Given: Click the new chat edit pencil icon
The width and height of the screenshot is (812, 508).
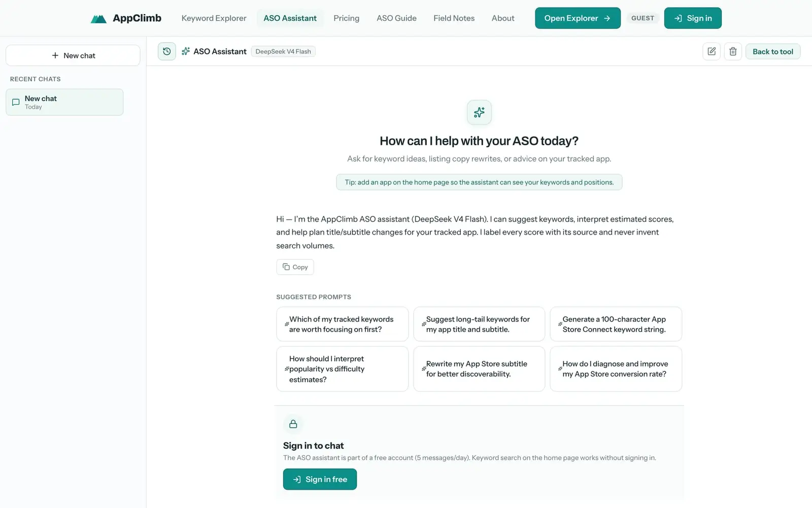Looking at the screenshot, I should (x=712, y=51).
